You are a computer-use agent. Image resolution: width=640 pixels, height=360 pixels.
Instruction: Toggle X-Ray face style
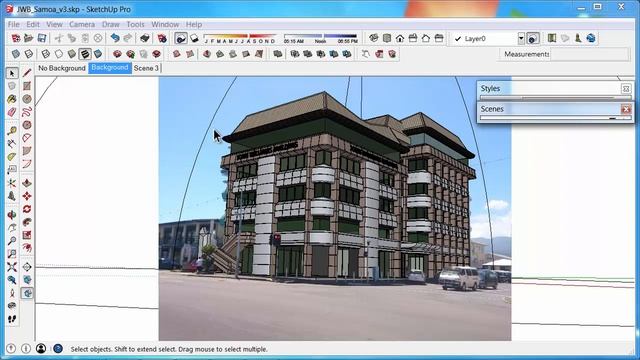tap(16, 54)
